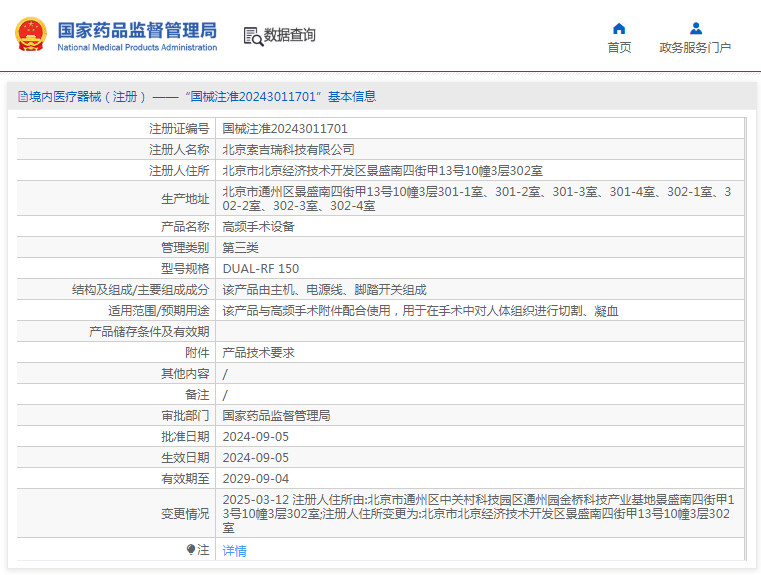This screenshot has height=575, width=761.
Task: Click 该产品由主机、电源线、脚踏开关组成 text
Action: [324, 290]
